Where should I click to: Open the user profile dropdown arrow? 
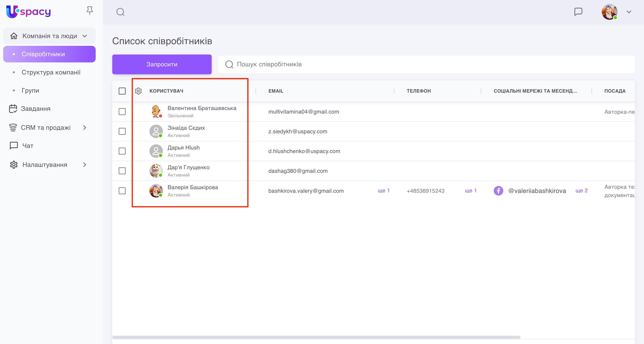[629, 12]
